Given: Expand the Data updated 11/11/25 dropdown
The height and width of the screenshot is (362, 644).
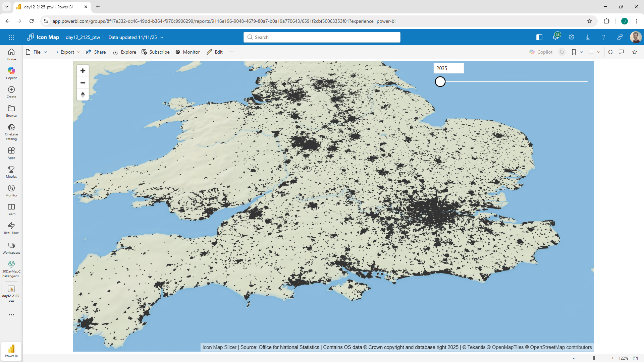Looking at the screenshot, I should coord(136,37).
